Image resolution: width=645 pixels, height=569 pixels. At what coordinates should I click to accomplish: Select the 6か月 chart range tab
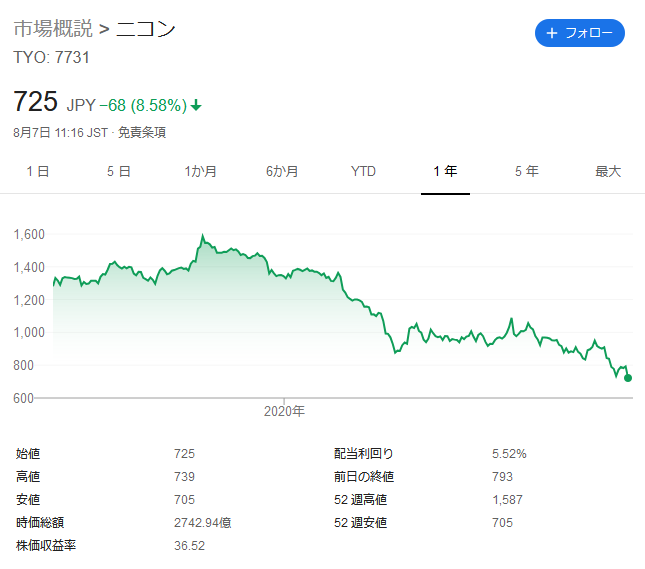(282, 172)
